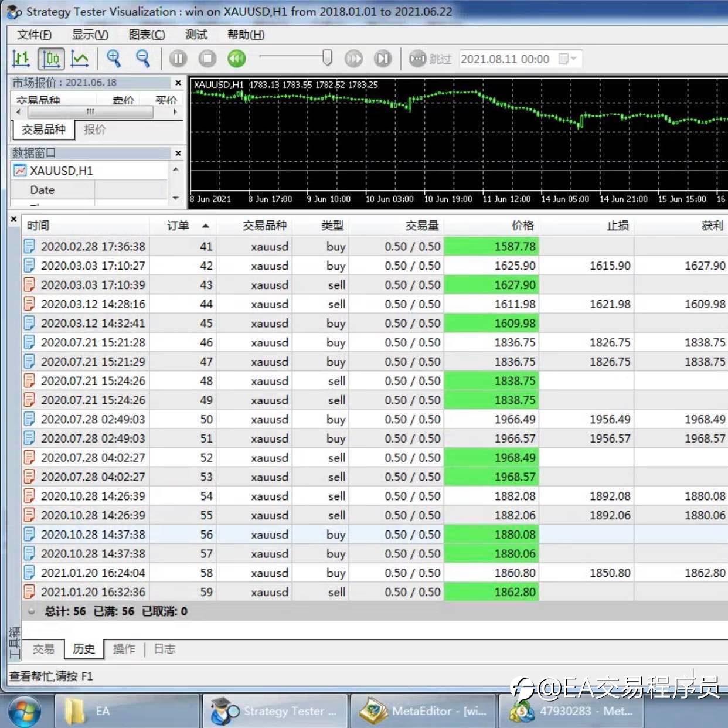Click the green rewind button
Screen dimensions: 728x728
click(x=237, y=59)
